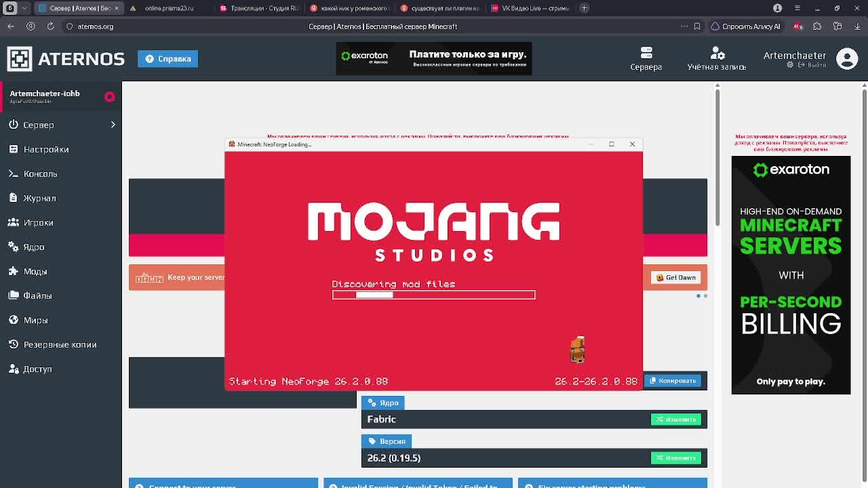Click the fox mascot in the loading window
The width and height of the screenshot is (868, 488).
(577, 350)
